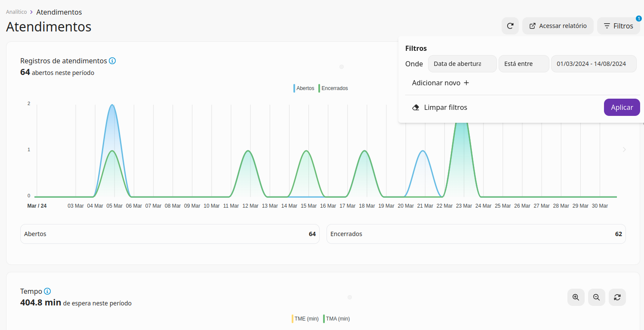Click the 26 Mar axis label

tap(522, 206)
